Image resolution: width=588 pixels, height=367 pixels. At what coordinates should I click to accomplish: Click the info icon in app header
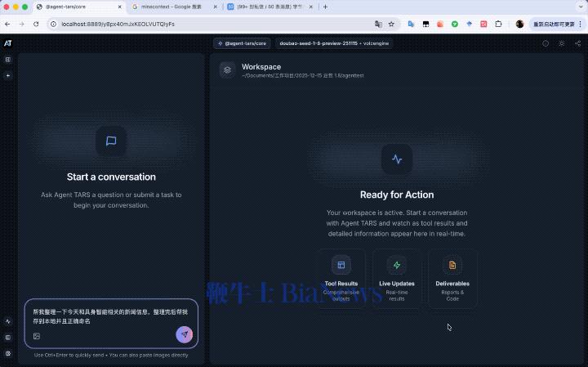click(546, 43)
